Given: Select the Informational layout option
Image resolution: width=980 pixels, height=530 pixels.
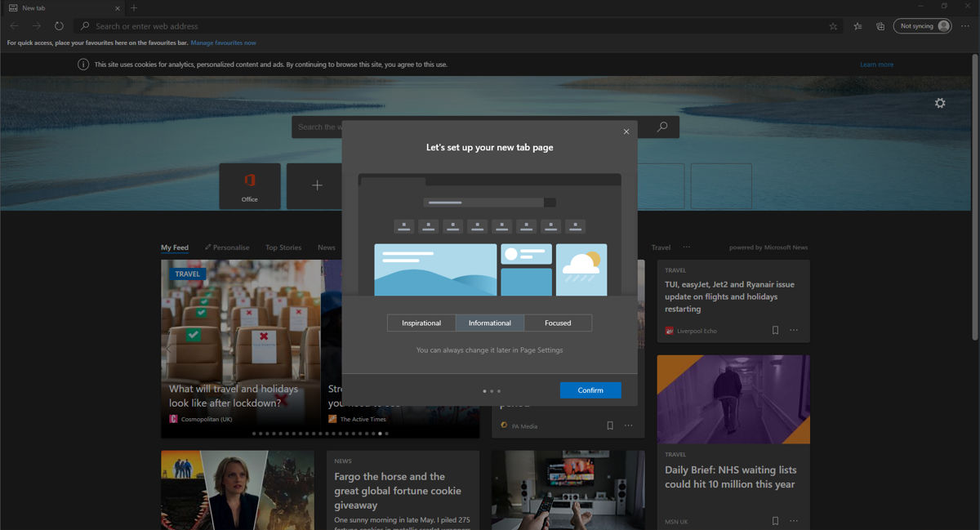Looking at the screenshot, I should (x=490, y=323).
